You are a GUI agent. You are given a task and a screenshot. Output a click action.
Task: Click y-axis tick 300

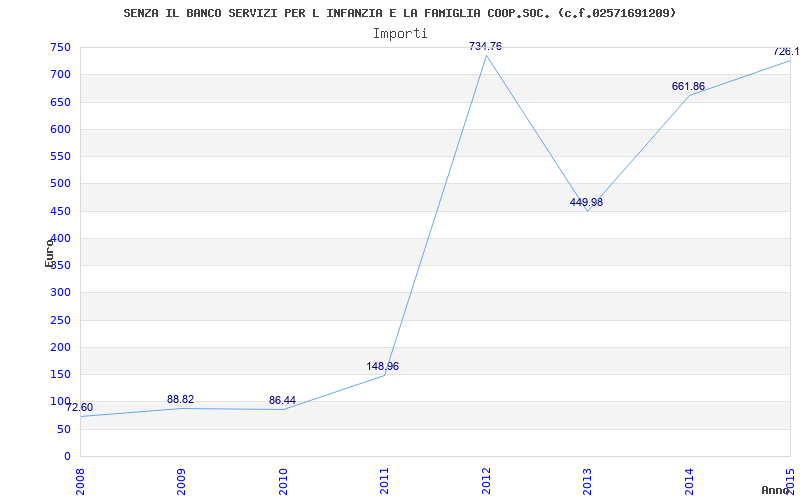click(60, 293)
